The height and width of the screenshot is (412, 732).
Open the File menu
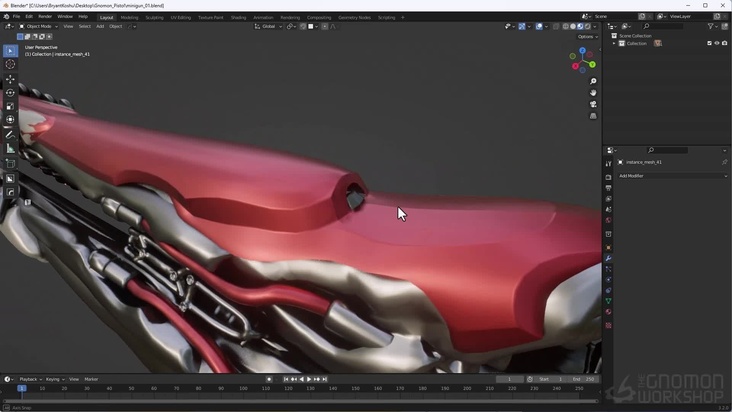click(x=16, y=17)
